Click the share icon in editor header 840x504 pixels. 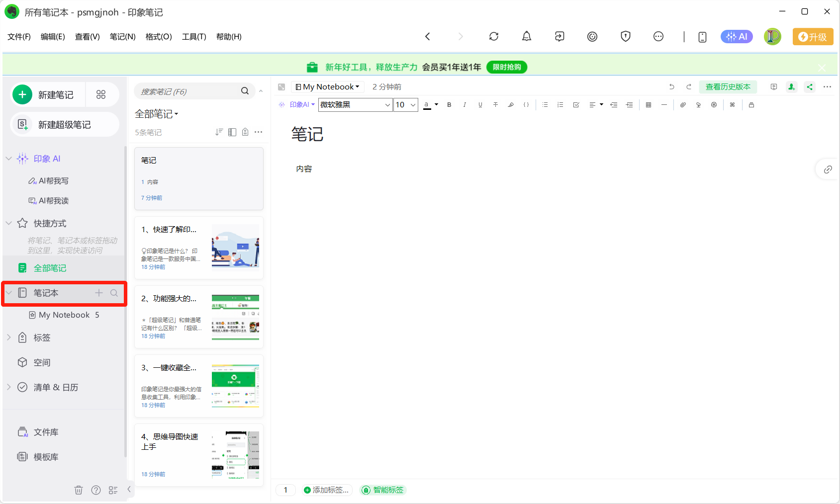(810, 87)
